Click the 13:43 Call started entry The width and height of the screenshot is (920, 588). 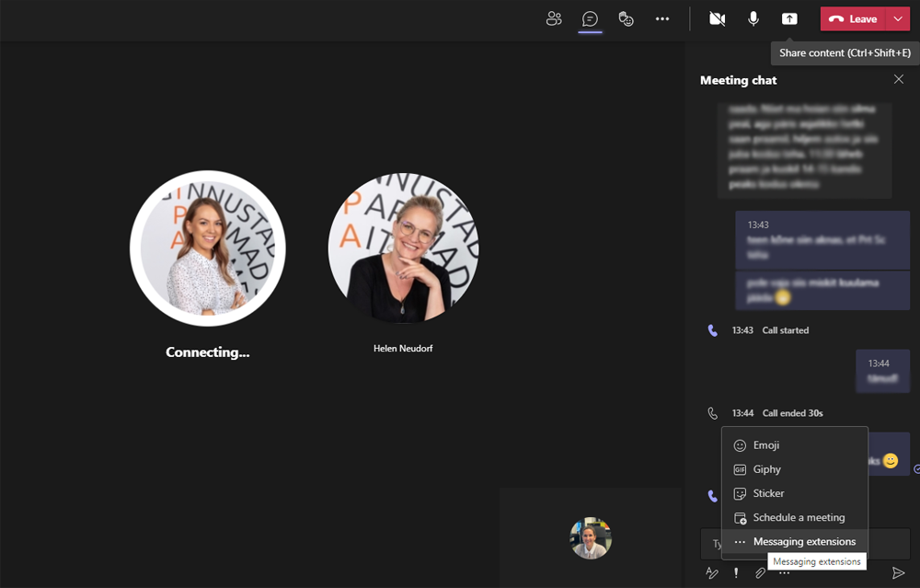tap(770, 330)
